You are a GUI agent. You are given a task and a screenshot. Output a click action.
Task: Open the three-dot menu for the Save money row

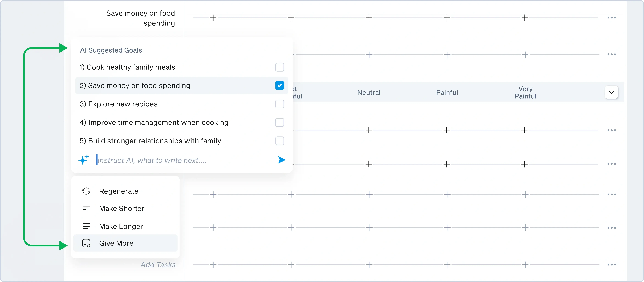point(612,18)
